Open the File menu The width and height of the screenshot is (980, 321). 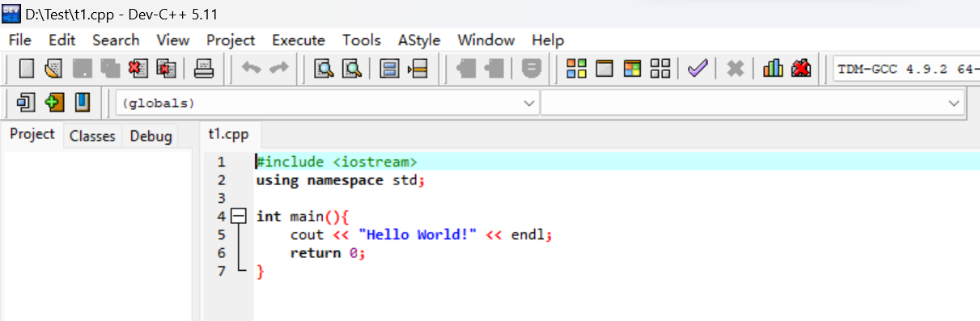point(19,40)
